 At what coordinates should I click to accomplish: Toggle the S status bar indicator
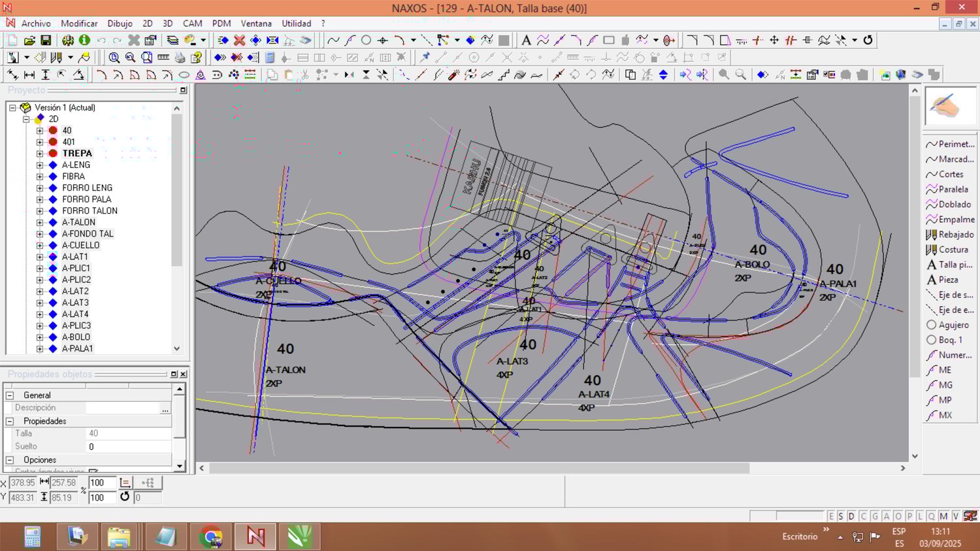click(x=841, y=516)
